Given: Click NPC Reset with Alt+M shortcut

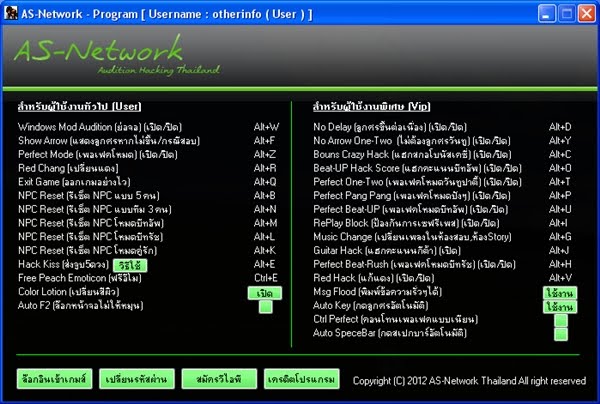Looking at the screenshot, I should [x=91, y=223].
